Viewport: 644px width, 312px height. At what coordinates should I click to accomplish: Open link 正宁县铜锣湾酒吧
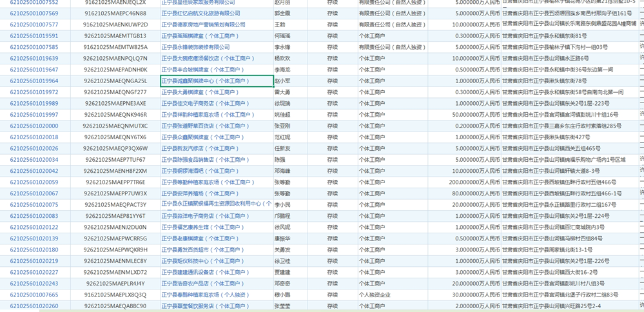click(x=201, y=171)
